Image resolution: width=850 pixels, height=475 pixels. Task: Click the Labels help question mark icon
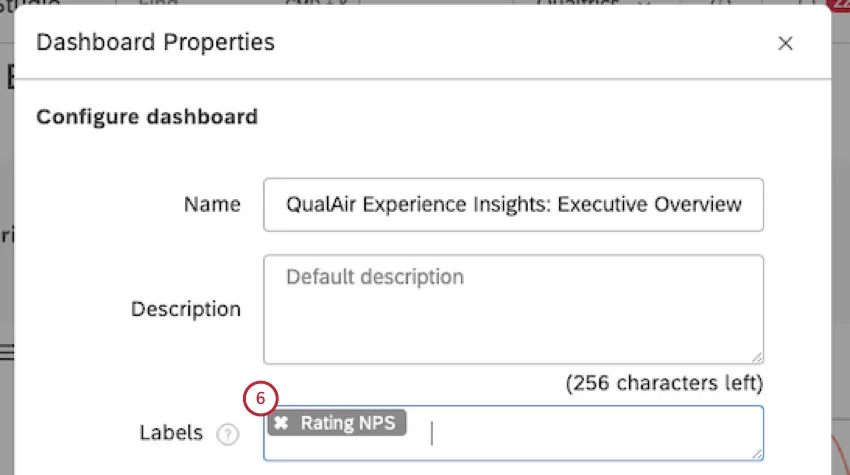pos(230,434)
